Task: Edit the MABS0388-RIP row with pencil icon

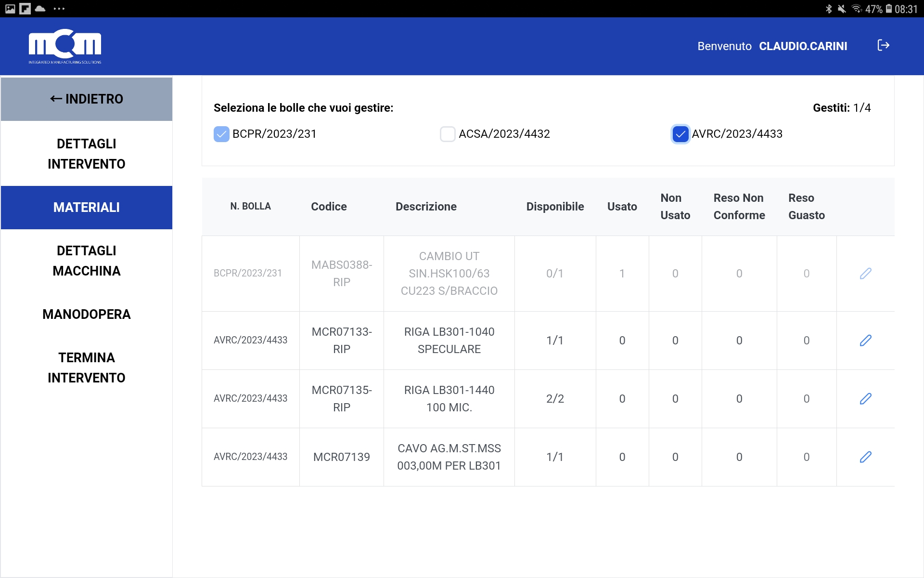Action: point(865,274)
